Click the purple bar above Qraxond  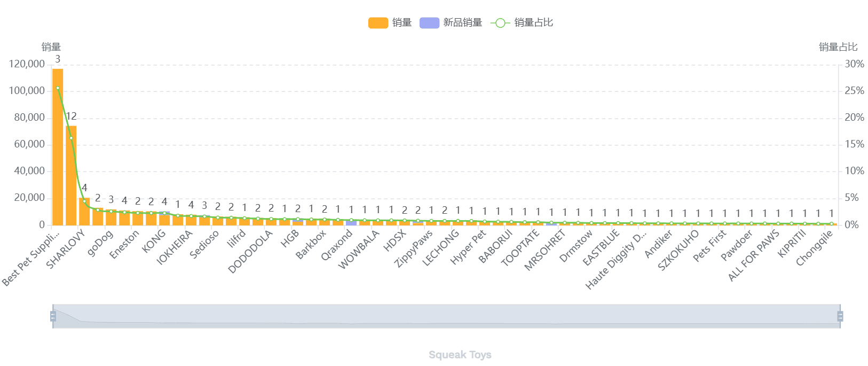pos(351,222)
